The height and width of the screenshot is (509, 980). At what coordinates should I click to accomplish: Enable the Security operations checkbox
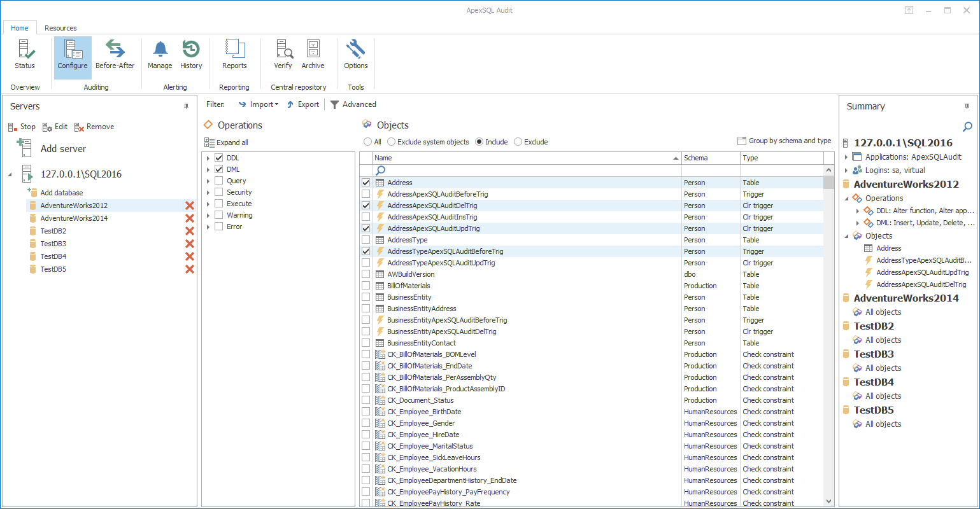(x=218, y=192)
